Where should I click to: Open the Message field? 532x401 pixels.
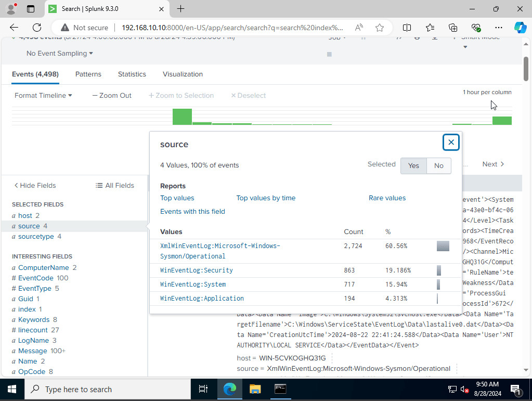click(33, 351)
